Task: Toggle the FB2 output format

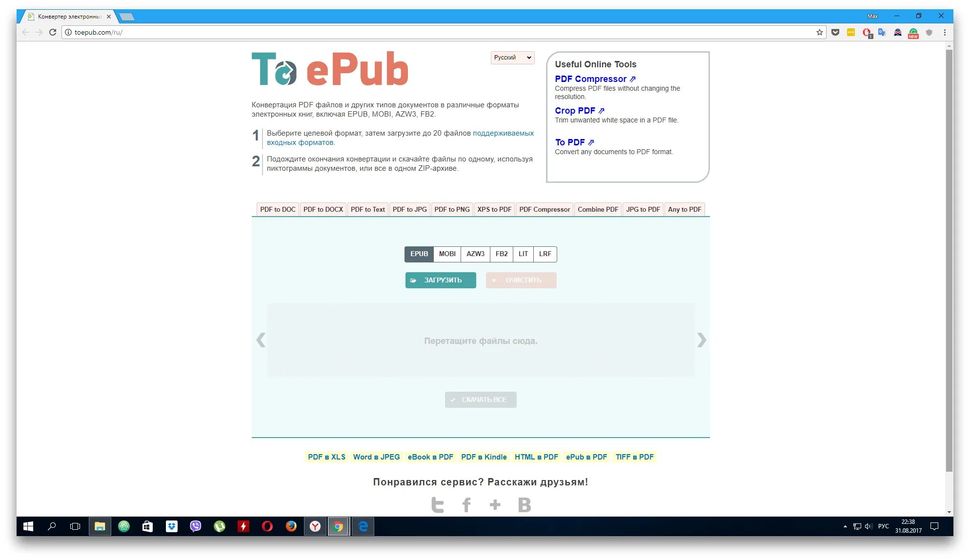Action: click(501, 254)
